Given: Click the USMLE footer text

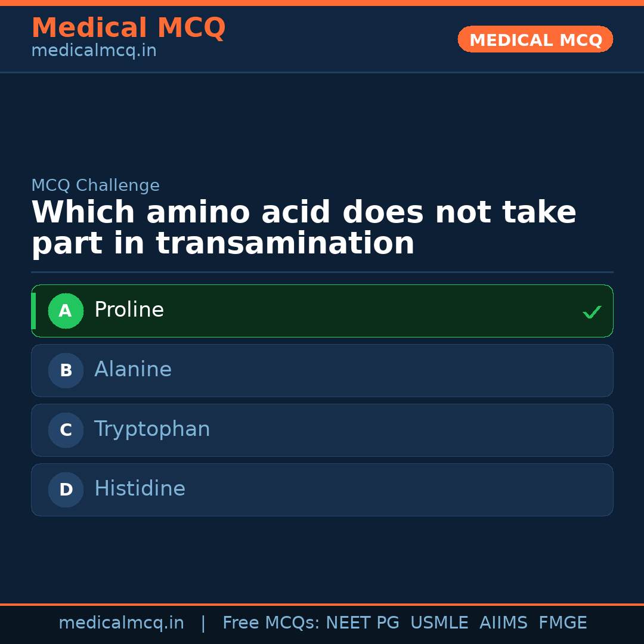Looking at the screenshot, I should point(439,623).
